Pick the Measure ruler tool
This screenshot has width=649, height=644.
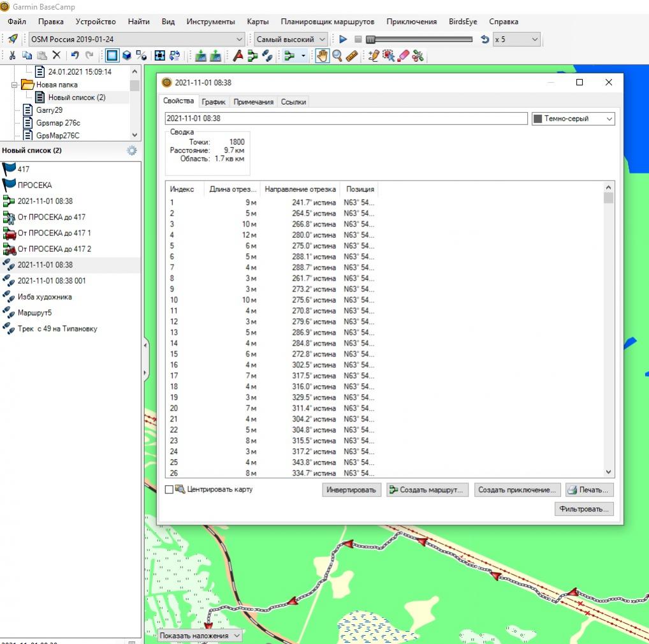[352, 56]
